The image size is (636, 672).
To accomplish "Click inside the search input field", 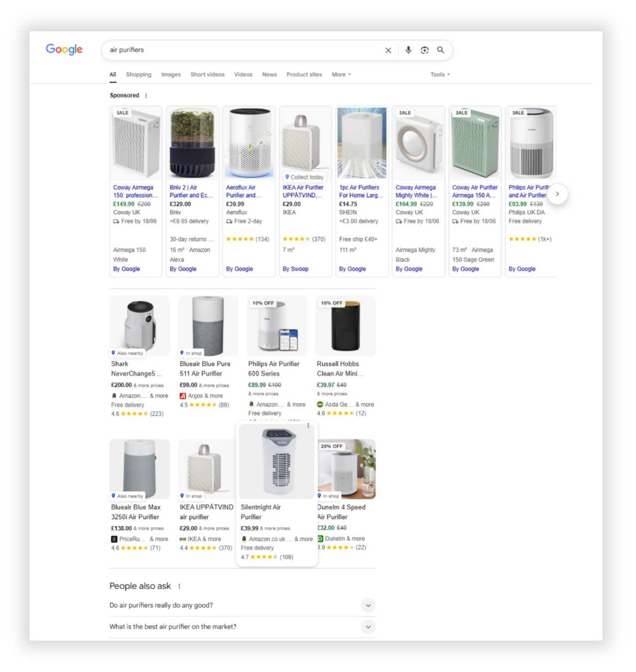I will pyautogui.click(x=224, y=50).
